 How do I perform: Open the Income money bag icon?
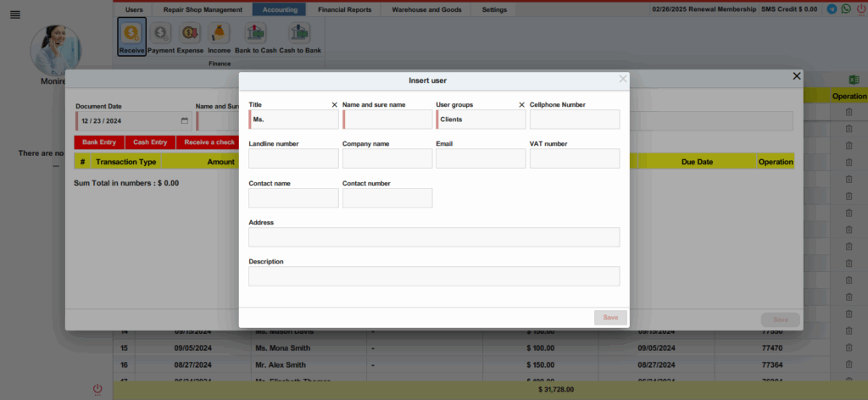click(x=220, y=36)
